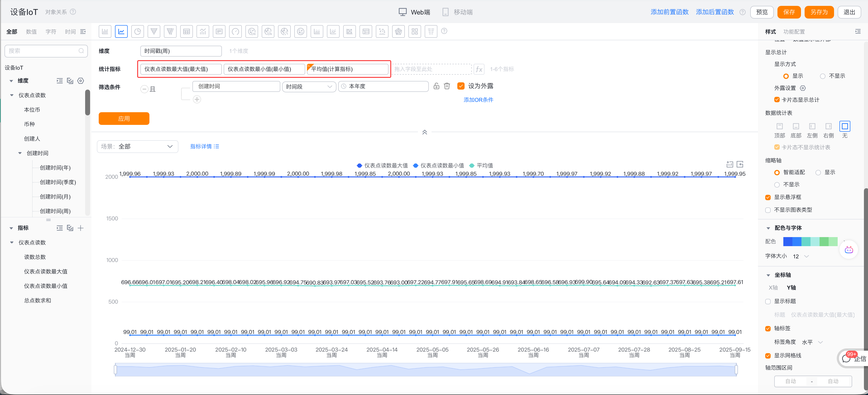Select 不显示 radio under 显示方式
Screen dimensions: 868x395
(x=822, y=76)
